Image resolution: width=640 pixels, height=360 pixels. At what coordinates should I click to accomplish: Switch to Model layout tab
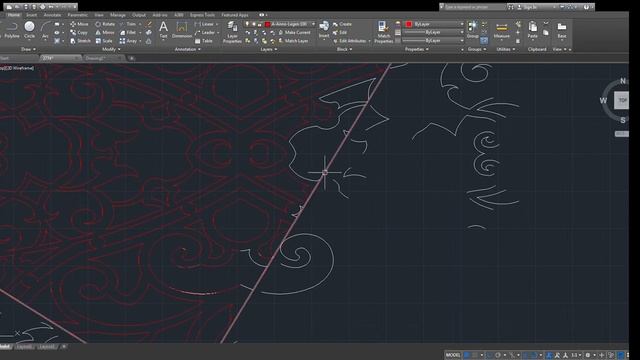(x=5, y=347)
